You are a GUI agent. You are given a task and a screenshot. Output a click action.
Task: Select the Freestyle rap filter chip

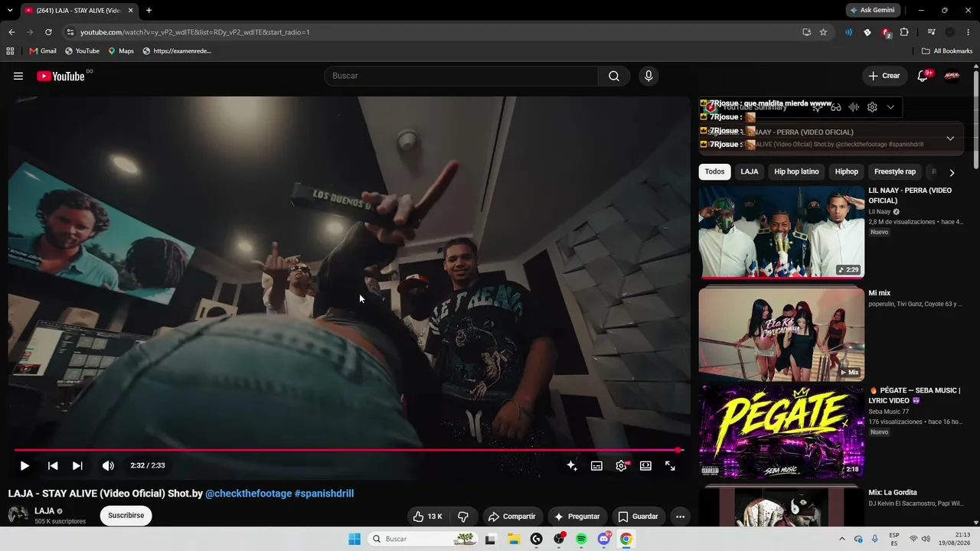(x=895, y=171)
